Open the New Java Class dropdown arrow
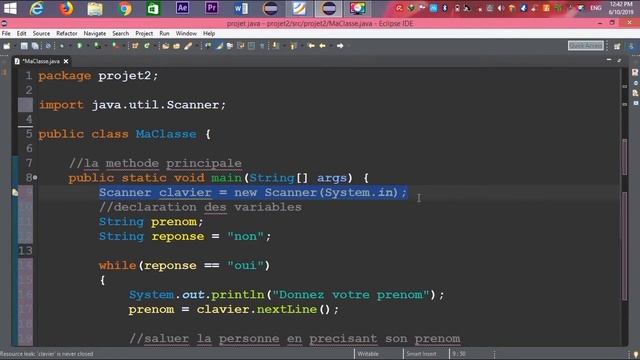This screenshot has width=640, height=360. click(155, 46)
